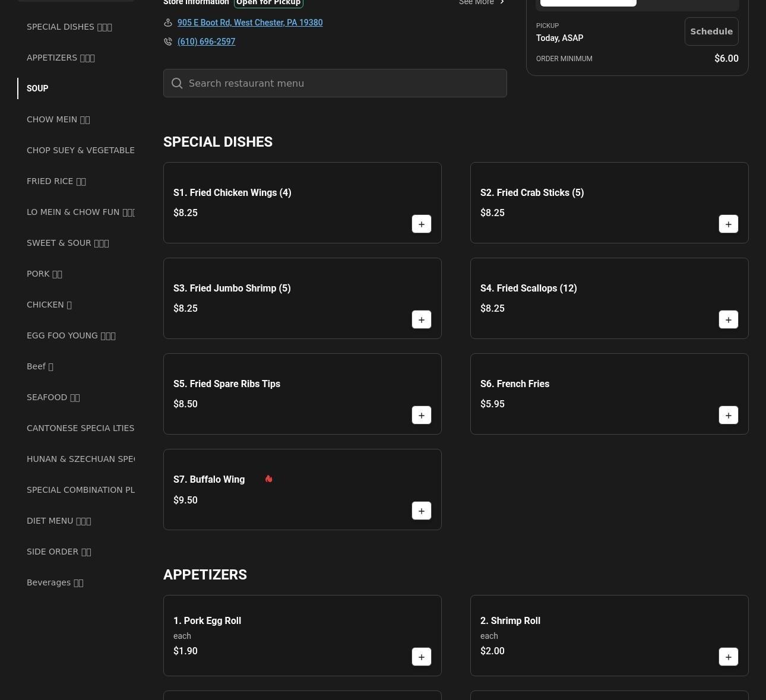Open the 905 E Boot Rd address link
Image resolution: width=766 pixels, height=700 pixels.
point(250,23)
